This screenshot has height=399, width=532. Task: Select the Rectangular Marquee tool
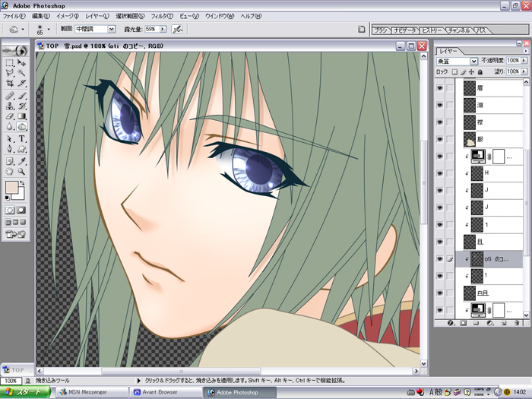[x=10, y=63]
